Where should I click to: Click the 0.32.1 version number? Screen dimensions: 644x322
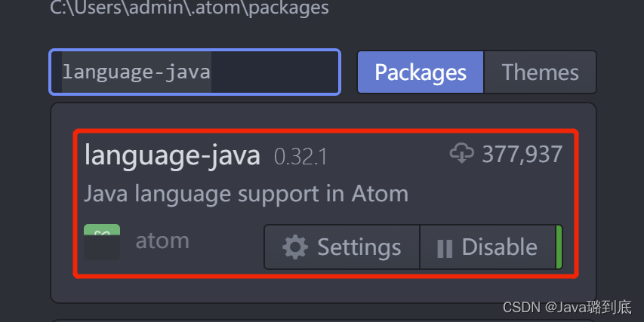[x=300, y=157]
